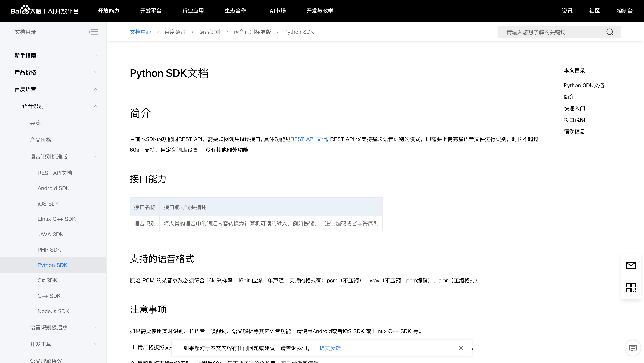Go to 控制台 in top navigation
Screen dimensions: 644x363
(x=624, y=11)
